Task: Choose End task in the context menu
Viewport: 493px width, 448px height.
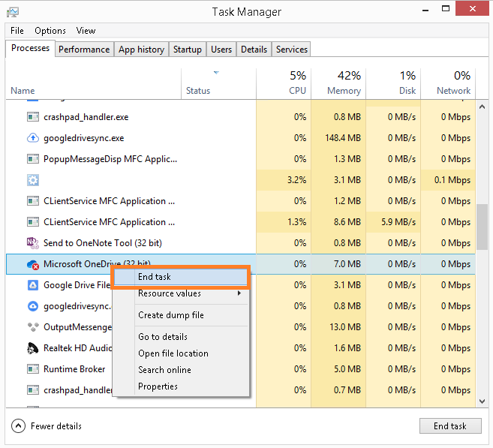Action: coord(181,277)
